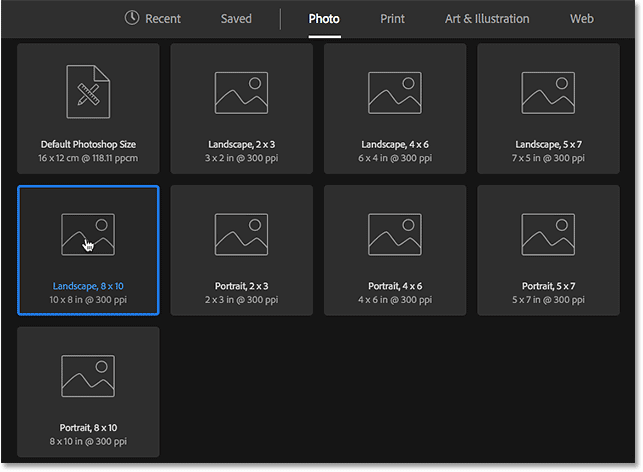Click the Portrait, 5 x 7 image icon
Viewport: 643px width, 472px height.
point(548,234)
